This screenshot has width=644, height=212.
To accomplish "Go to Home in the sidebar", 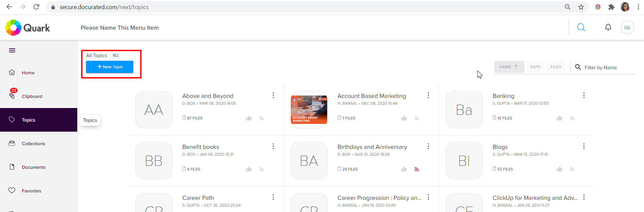I will [39, 73].
